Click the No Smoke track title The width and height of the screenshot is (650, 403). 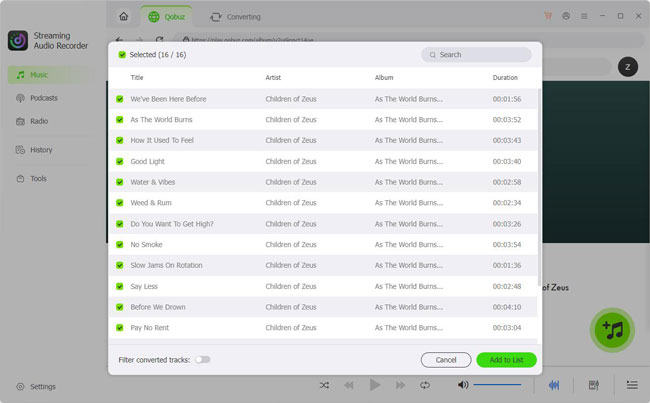[146, 245]
